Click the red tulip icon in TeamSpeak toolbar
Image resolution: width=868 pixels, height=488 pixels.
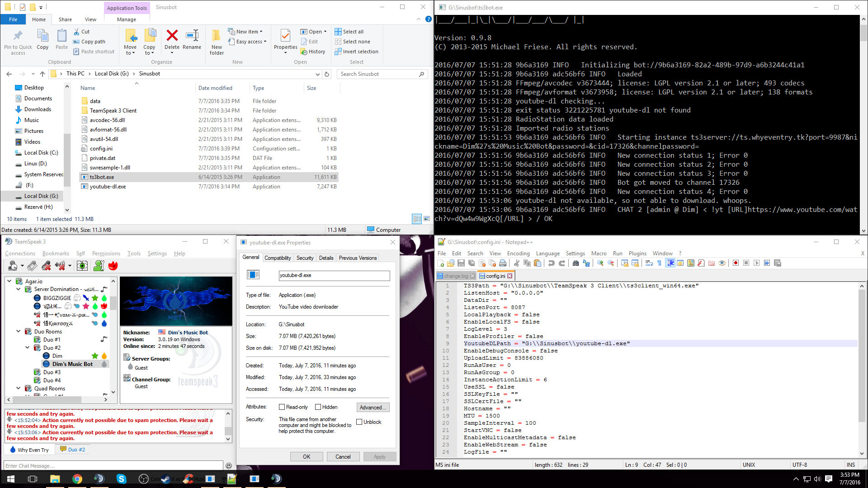(113, 266)
